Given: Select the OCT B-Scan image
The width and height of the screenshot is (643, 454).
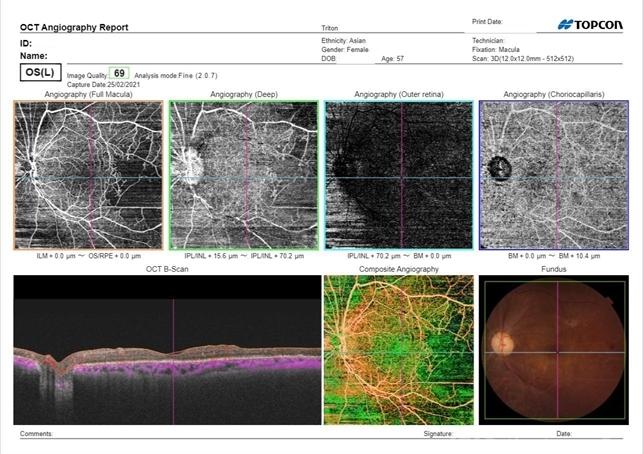Looking at the screenshot, I should [163, 350].
